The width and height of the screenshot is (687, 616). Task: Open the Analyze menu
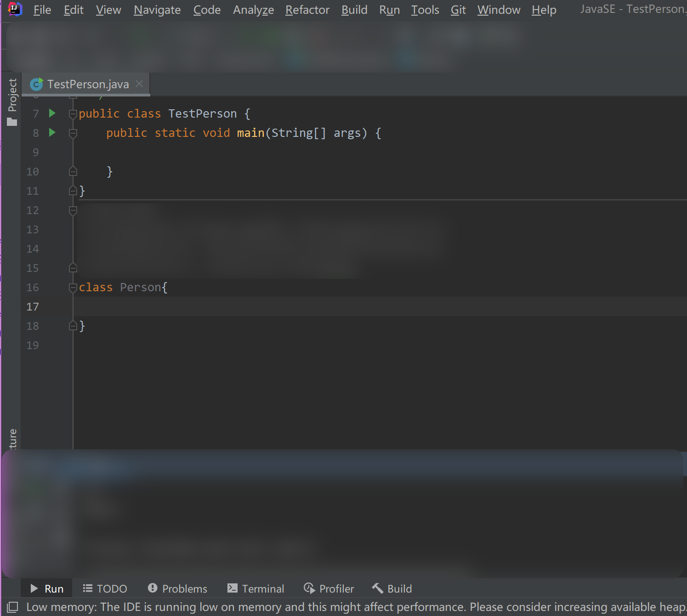coord(253,10)
